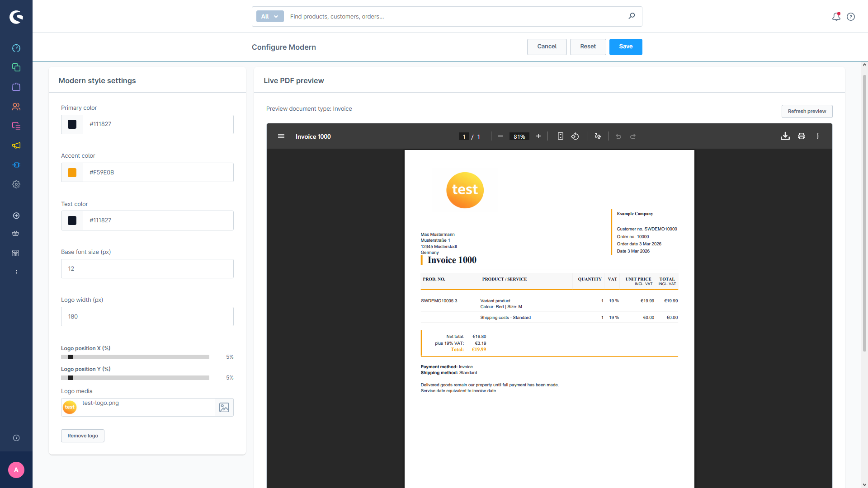This screenshot has height=488, width=868.
Task: Toggle draw annotation tool in PDF viewer
Action: coord(598,136)
